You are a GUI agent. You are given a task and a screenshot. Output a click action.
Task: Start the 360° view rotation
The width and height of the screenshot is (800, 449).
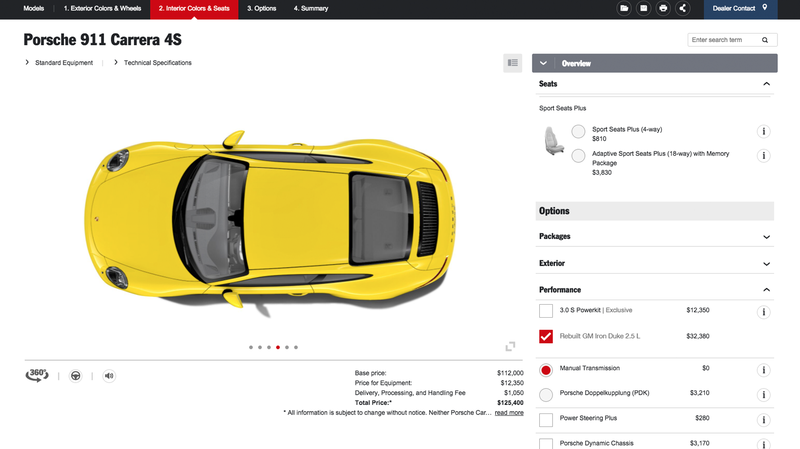(x=37, y=375)
